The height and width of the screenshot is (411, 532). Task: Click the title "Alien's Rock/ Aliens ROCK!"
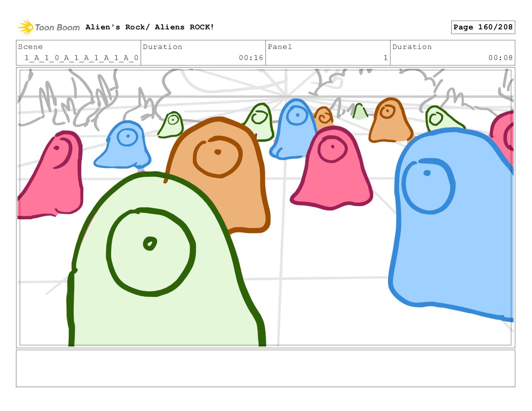(x=150, y=27)
